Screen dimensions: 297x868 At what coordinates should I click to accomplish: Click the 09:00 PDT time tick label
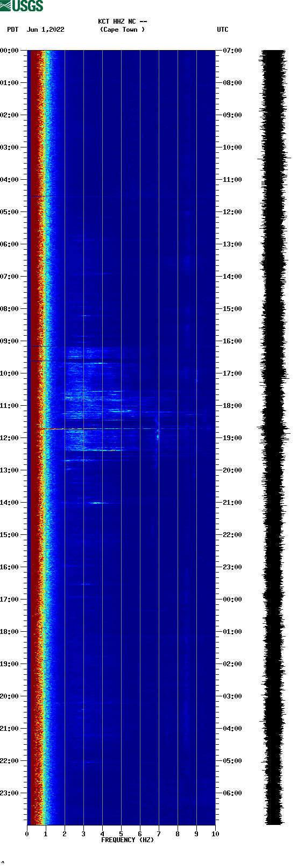click(10, 341)
